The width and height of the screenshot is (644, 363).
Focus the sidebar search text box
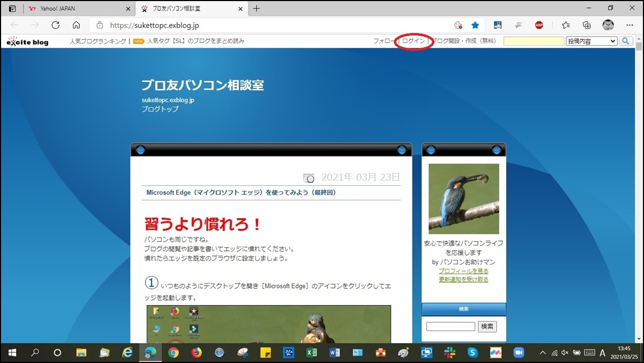tap(451, 326)
